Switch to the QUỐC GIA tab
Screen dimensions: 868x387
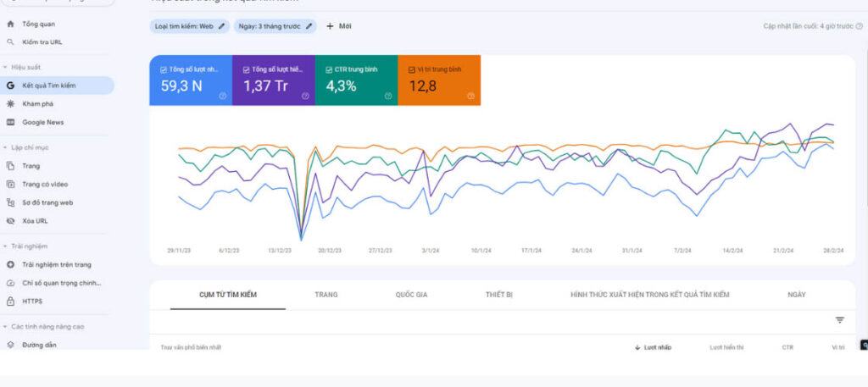pyautogui.click(x=411, y=295)
